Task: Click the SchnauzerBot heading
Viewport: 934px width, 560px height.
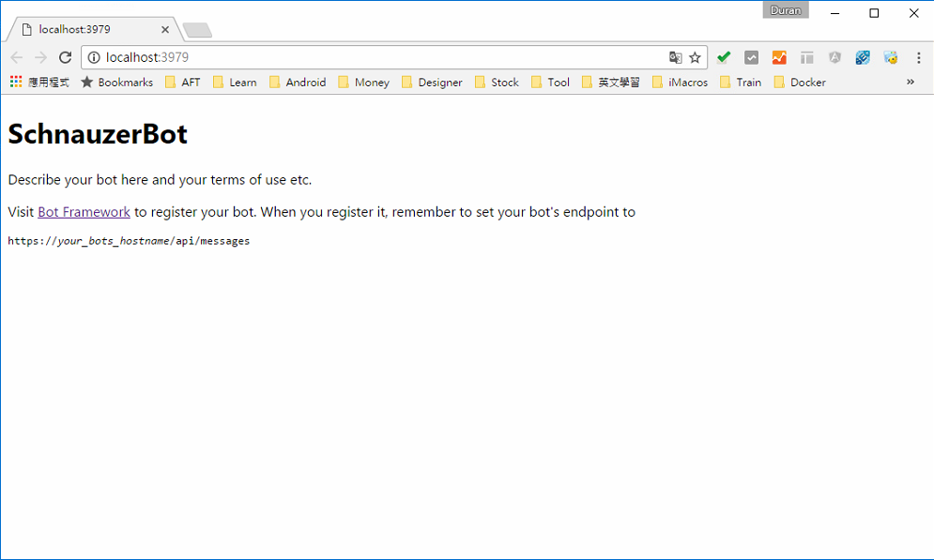Action: tap(98, 134)
